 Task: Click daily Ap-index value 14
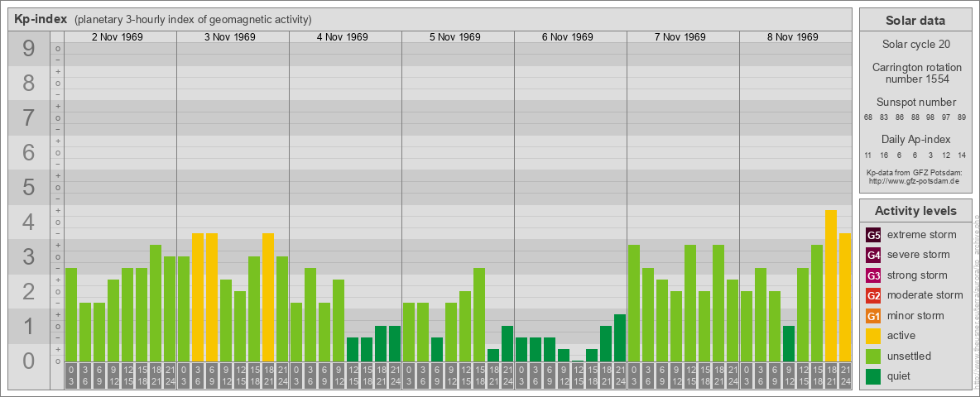coord(961,155)
